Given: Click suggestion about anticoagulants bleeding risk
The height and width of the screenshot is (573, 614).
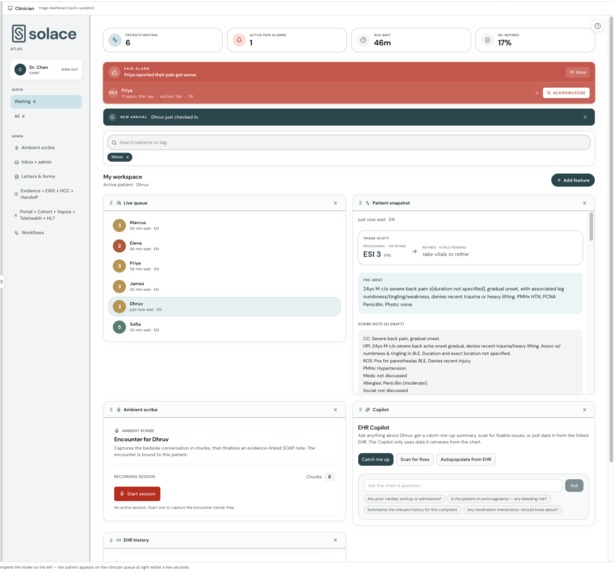Looking at the screenshot, I should click(x=498, y=499).
